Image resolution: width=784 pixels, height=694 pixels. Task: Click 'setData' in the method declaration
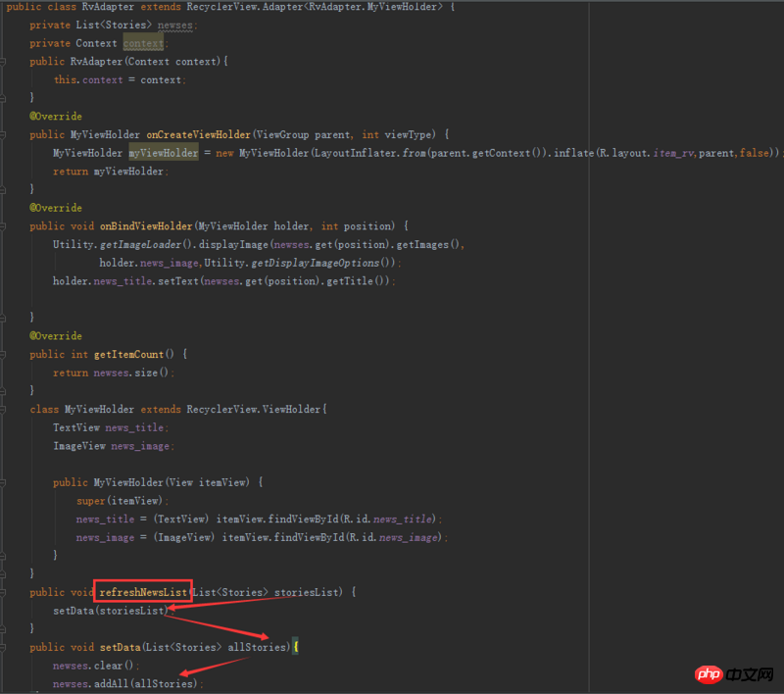(120, 648)
